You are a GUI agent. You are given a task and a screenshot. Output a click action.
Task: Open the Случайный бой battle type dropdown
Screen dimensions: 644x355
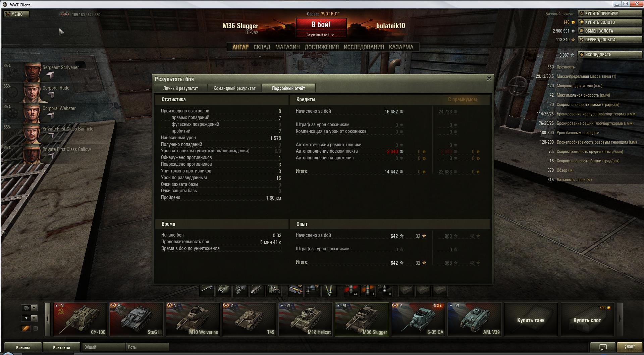(321, 35)
